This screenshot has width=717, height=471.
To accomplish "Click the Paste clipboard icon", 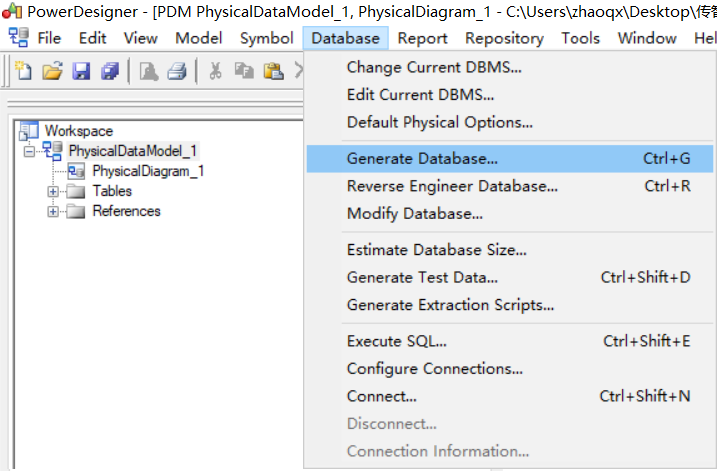I will click(272, 71).
